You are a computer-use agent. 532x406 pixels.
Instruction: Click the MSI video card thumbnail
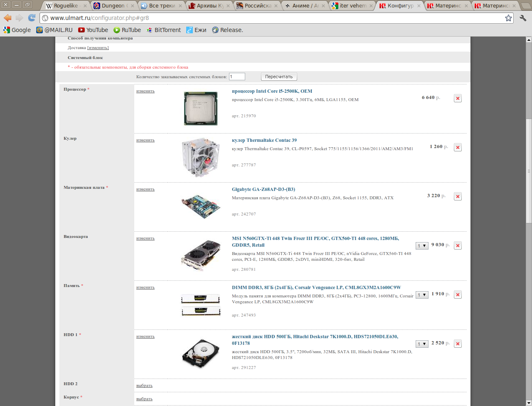point(201,255)
